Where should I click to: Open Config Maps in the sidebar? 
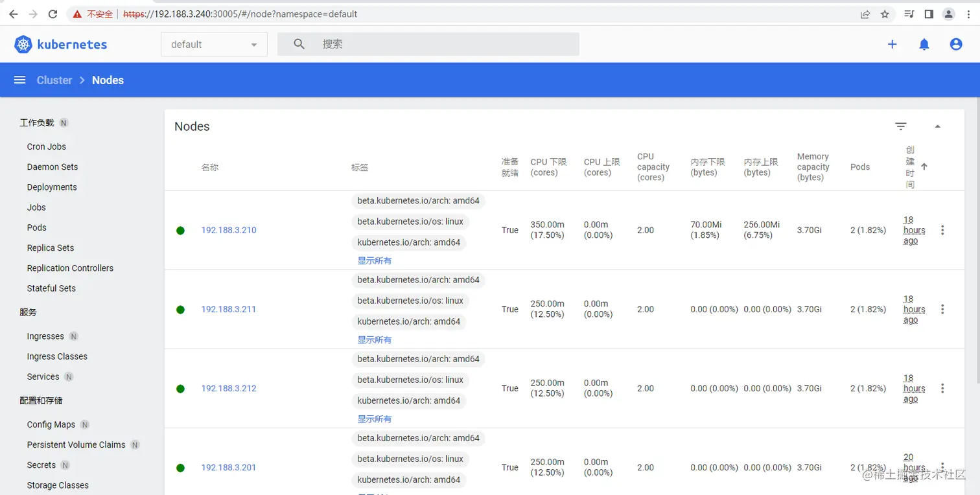51,424
